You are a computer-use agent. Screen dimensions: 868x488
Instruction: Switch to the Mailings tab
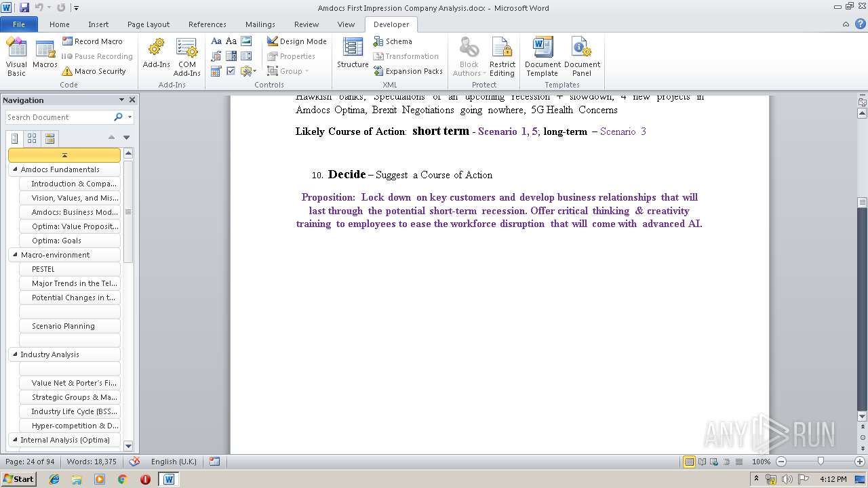(260, 24)
